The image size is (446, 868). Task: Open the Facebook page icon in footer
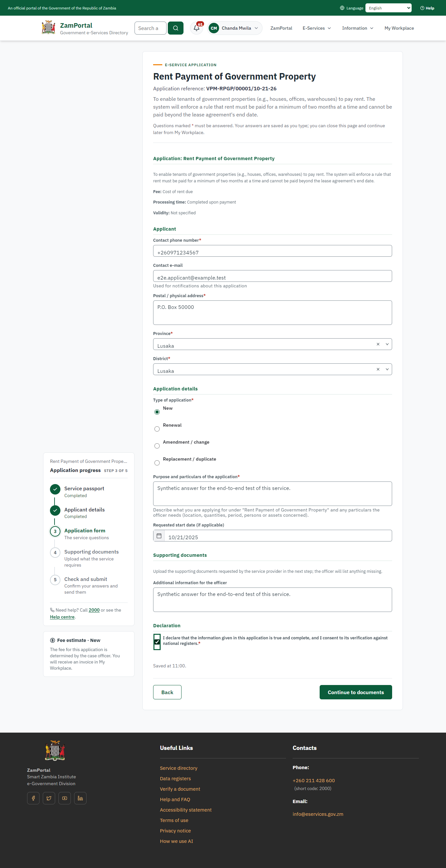[33, 798]
